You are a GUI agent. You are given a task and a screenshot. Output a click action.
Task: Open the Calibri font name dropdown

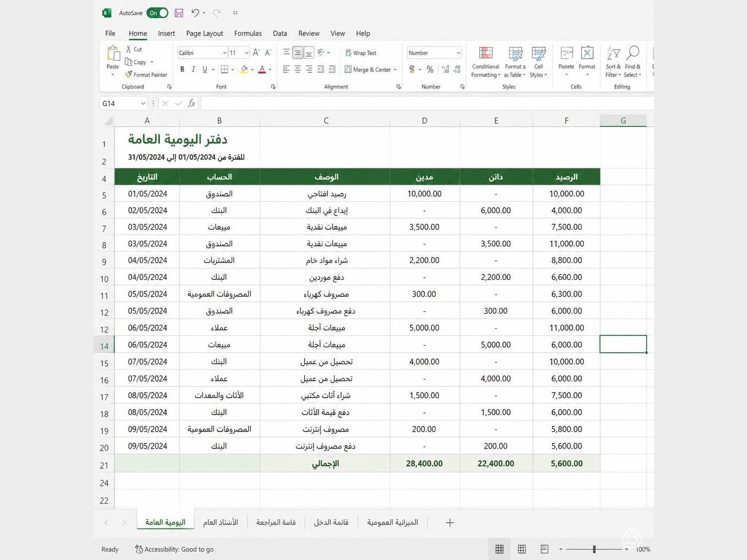224,53
